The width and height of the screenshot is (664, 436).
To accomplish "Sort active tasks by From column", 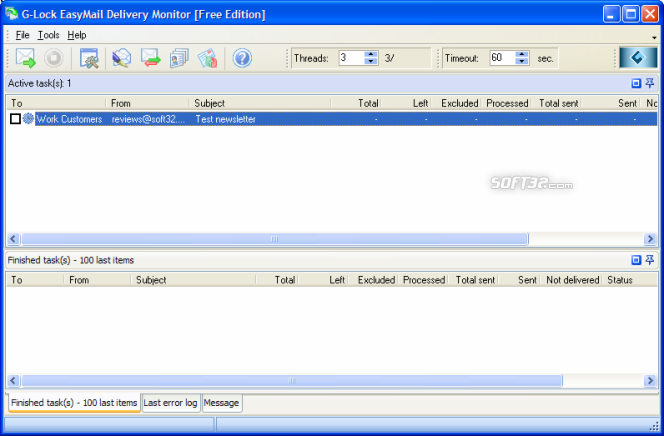I will pos(147,103).
